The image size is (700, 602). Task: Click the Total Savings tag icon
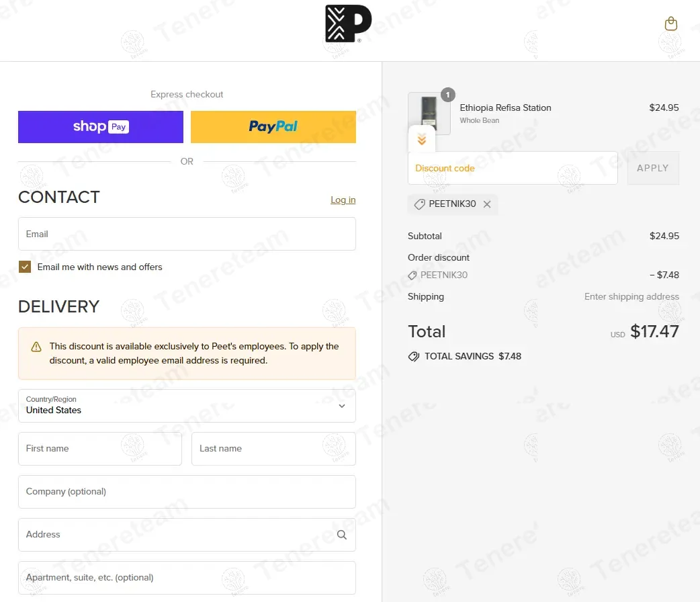coord(414,357)
